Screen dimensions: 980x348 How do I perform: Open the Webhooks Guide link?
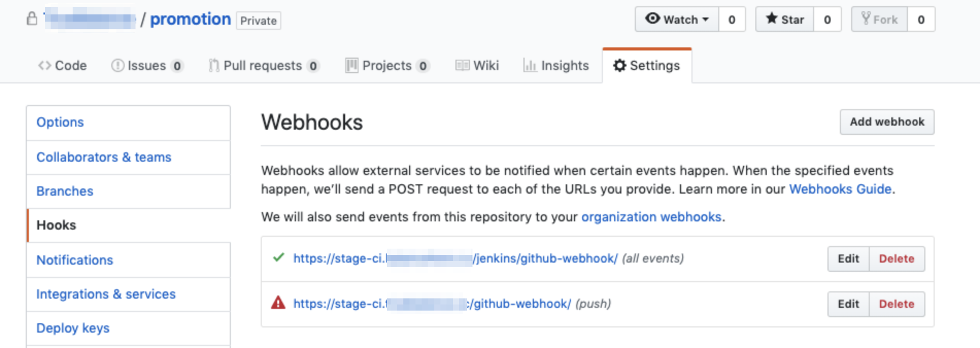(840, 189)
